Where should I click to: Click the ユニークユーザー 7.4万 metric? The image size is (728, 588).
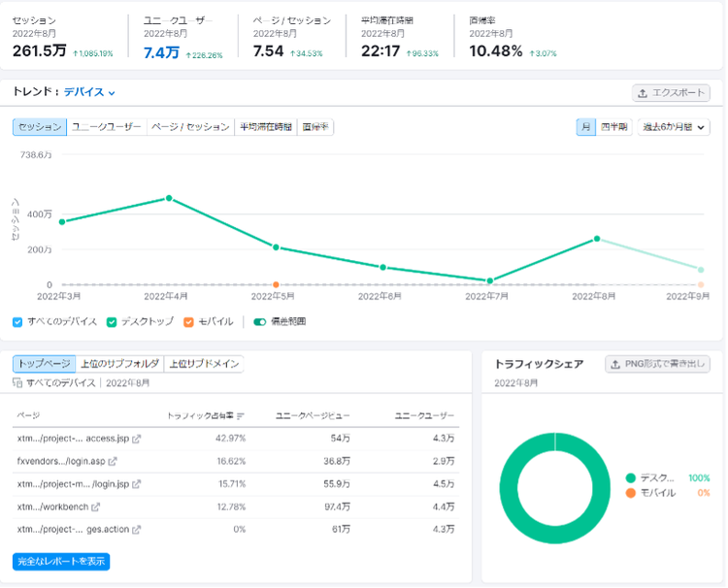point(161,53)
